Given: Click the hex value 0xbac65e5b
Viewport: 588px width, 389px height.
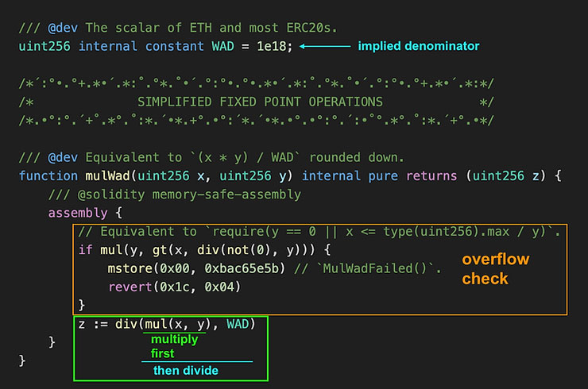Looking at the screenshot, I should tap(241, 268).
